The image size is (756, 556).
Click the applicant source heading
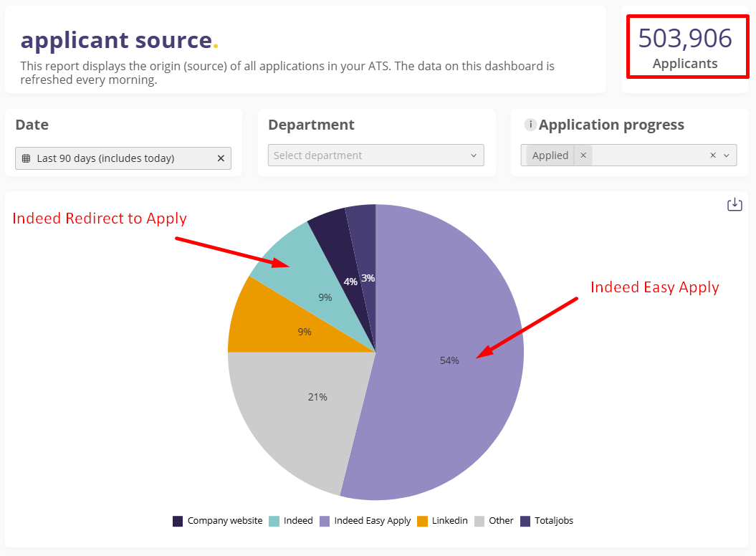[x=119, y=39]
